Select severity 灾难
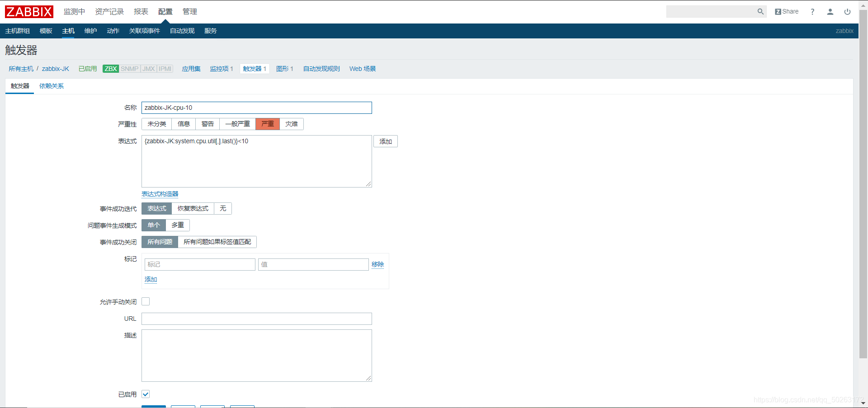The width and height of the screenshot is (868, 408). coord(292,124)
